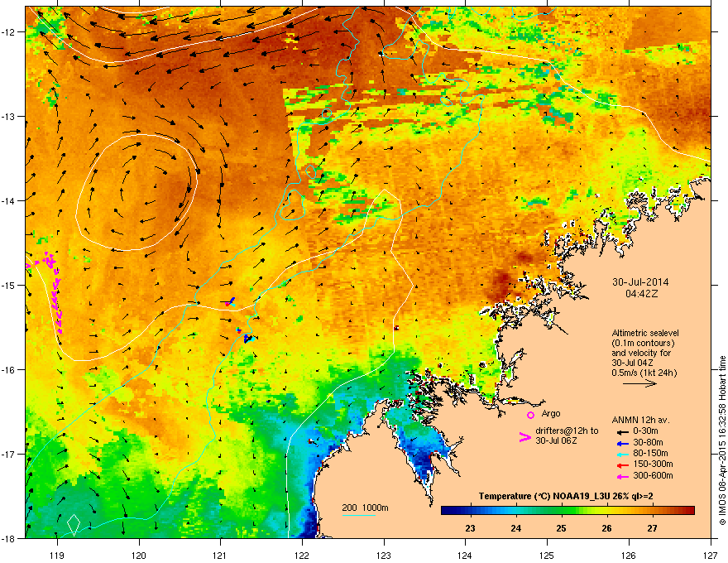Click longitude axis label 122

point(302,555)
